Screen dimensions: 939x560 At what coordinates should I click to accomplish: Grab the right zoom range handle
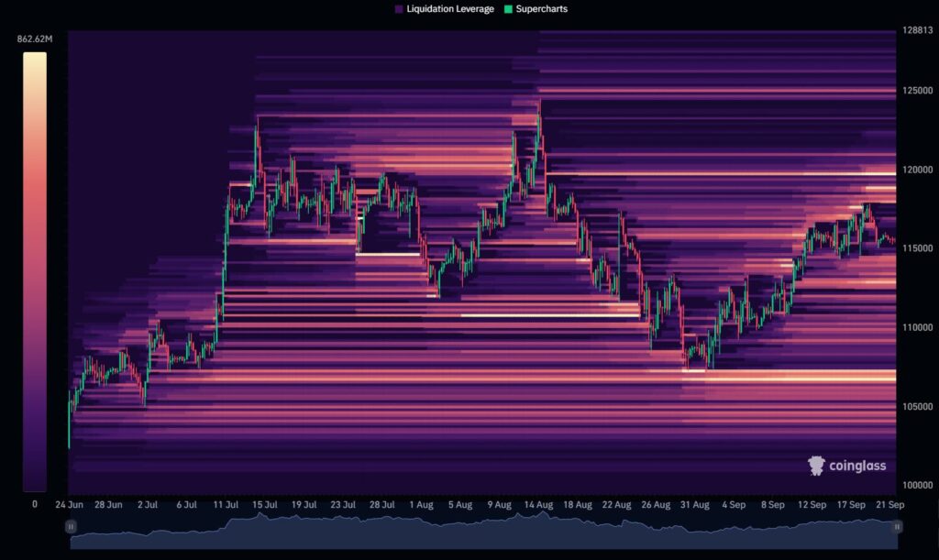tap(897, 526)
